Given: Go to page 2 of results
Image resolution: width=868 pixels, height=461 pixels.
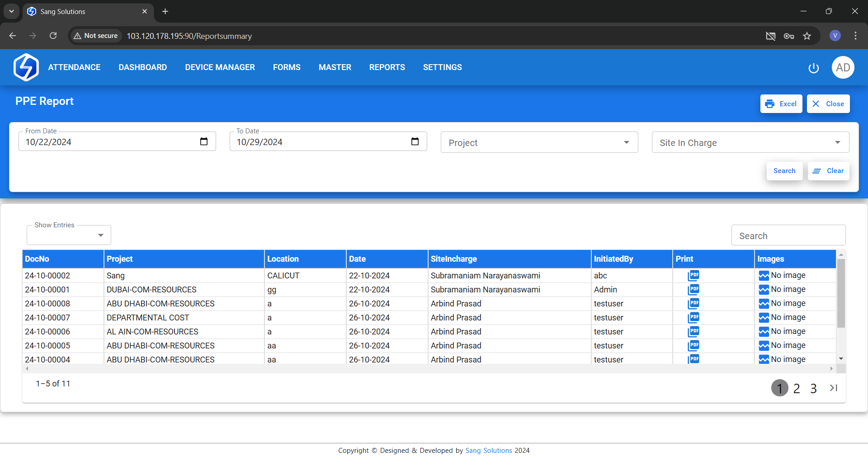Looking at the screenshot, I should 797,388.
